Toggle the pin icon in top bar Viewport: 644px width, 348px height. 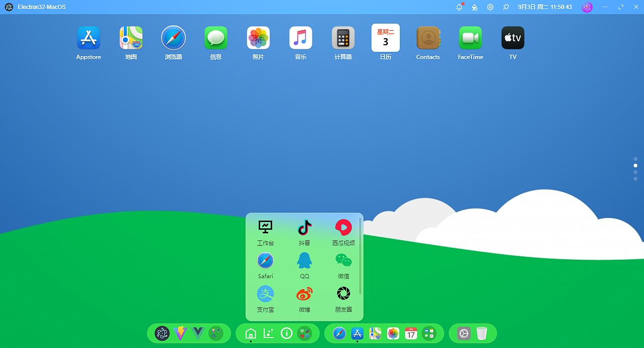click(x=506, y=7)
